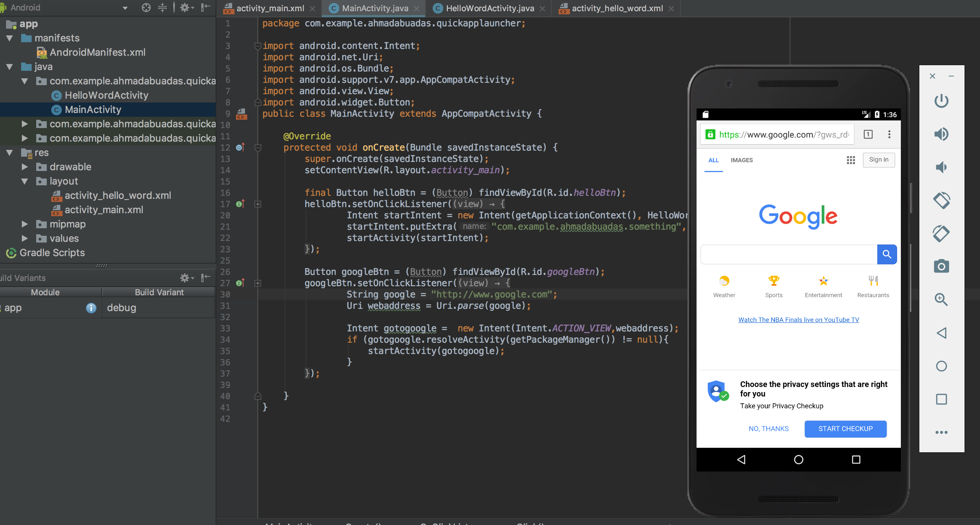Increase emulator volume
The width and height of the screenshot is (980, 525).
942,134
